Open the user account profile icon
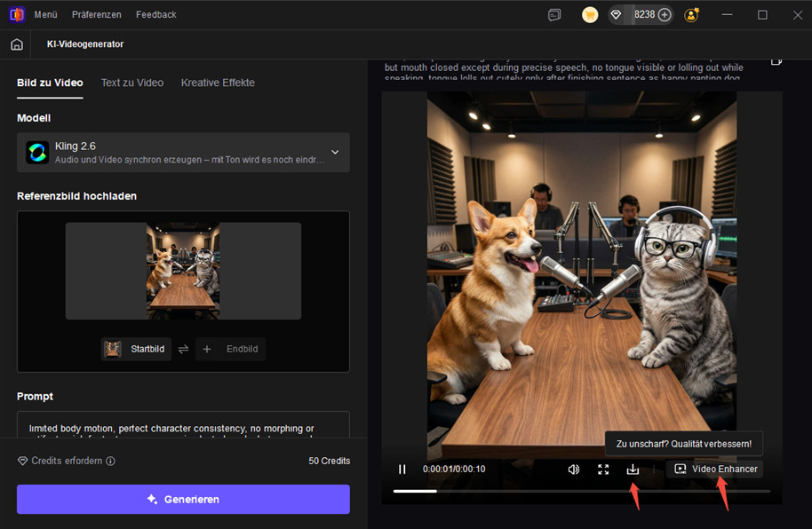 692,15
